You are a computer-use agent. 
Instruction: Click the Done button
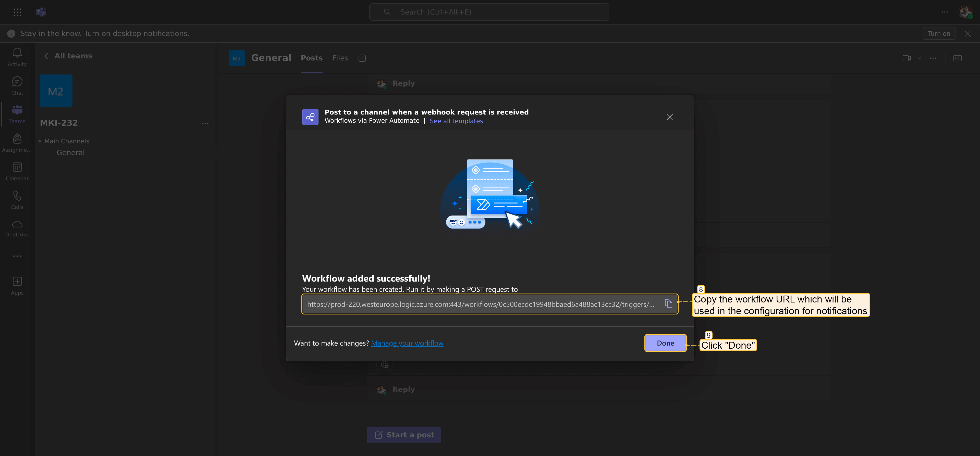click(665, 343)
